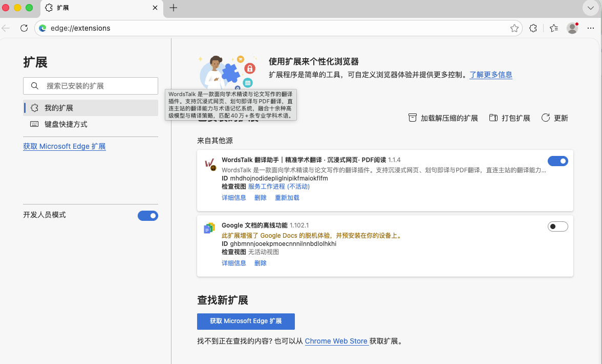The width and height of the screenshot is (602, 364).
Task: Click the 使用扩展来个性化浏览器 heading
Action: [x=314, y=62]
